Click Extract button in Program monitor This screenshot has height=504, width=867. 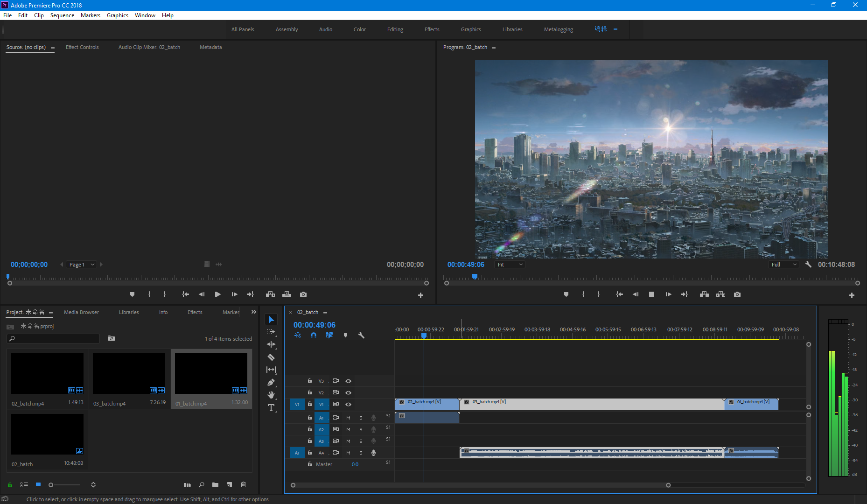click(x=720, y=294)
